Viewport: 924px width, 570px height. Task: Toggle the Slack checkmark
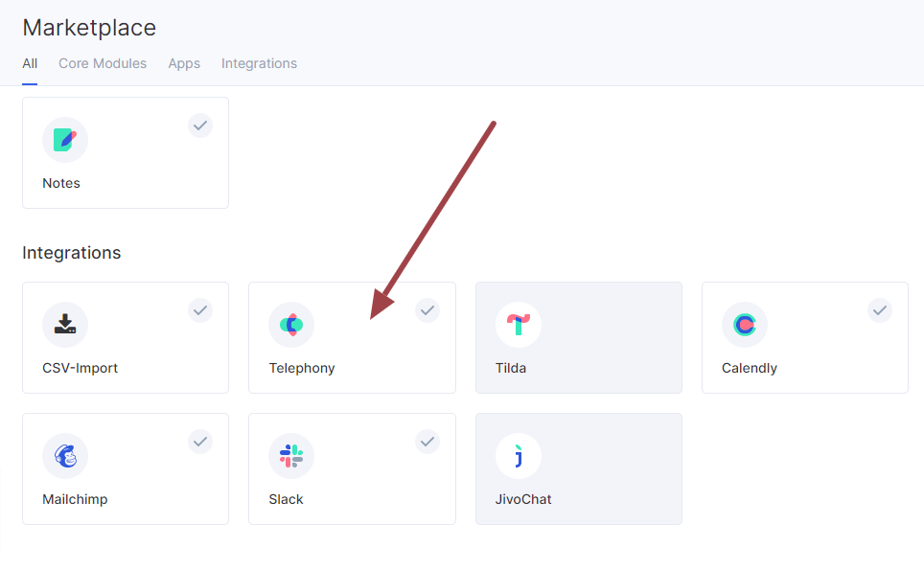(x=427, y=442)
